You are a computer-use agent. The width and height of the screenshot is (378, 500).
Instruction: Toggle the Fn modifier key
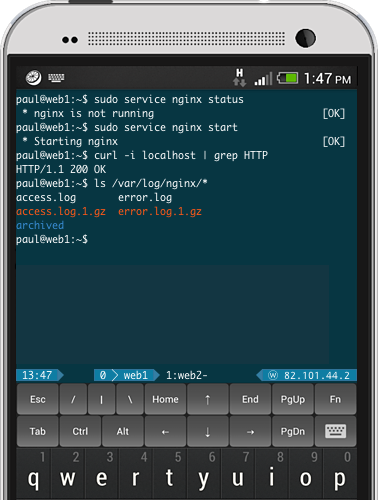[335, 399]
